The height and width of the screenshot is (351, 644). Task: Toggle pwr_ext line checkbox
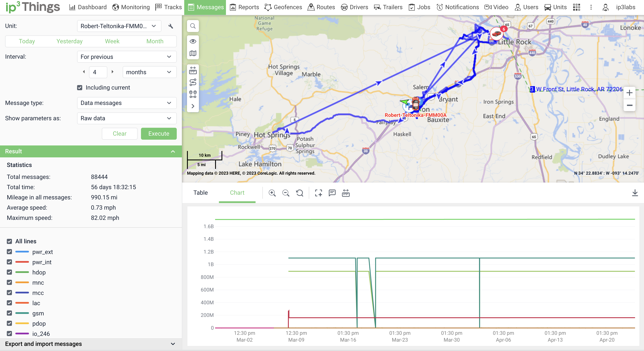(10, 252)
